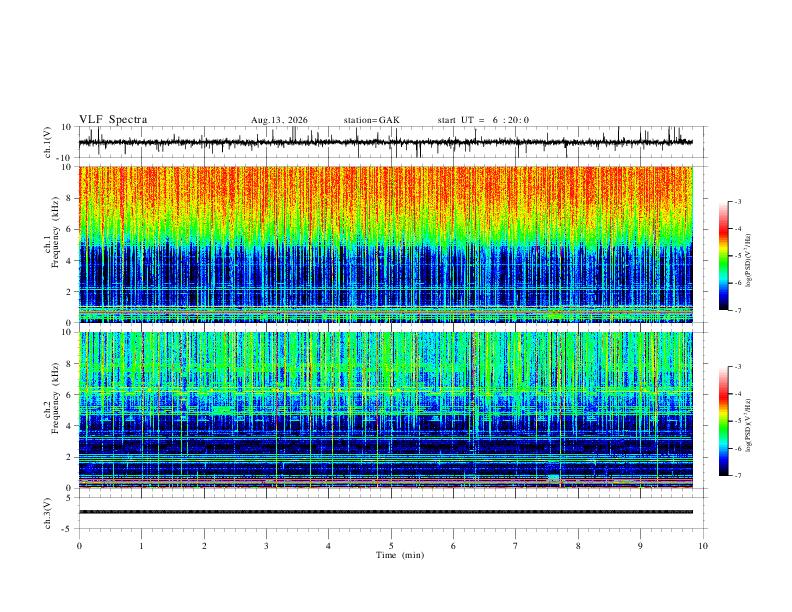Click the ch.1 voltage waveform trace
Image resolution: width=792 pixels, height=612 pixels.
coord(386,142)
